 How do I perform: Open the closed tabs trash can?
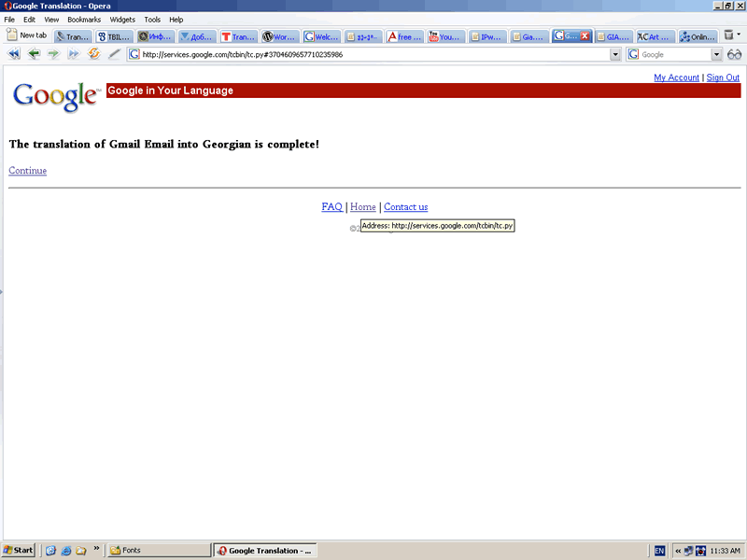pos(728,35)
